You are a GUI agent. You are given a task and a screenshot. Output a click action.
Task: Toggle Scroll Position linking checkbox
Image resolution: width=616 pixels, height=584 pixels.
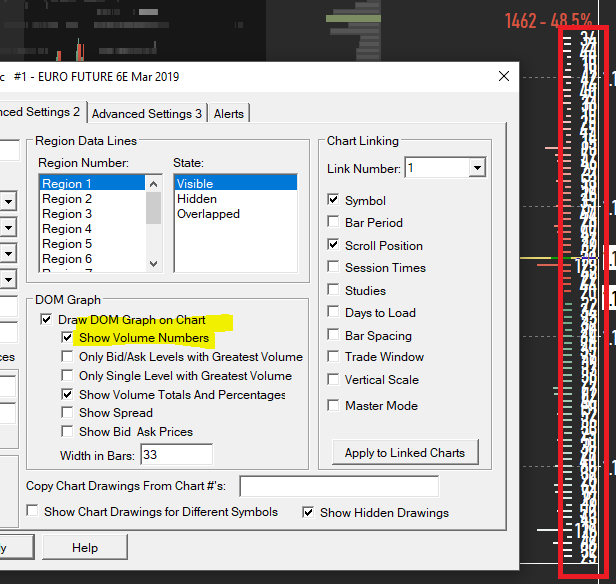333,245
